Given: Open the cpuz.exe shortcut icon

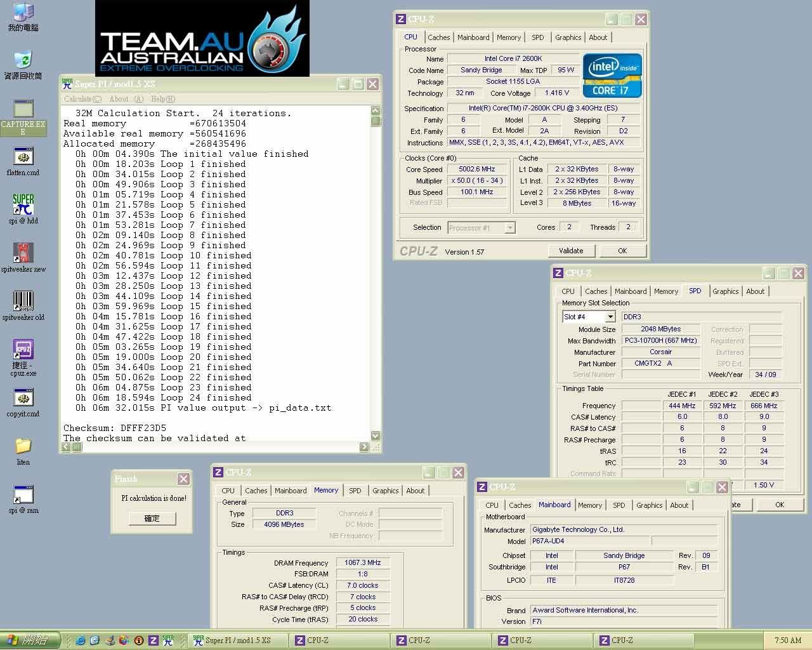Looking at the screenshot, I should point(23,350).
